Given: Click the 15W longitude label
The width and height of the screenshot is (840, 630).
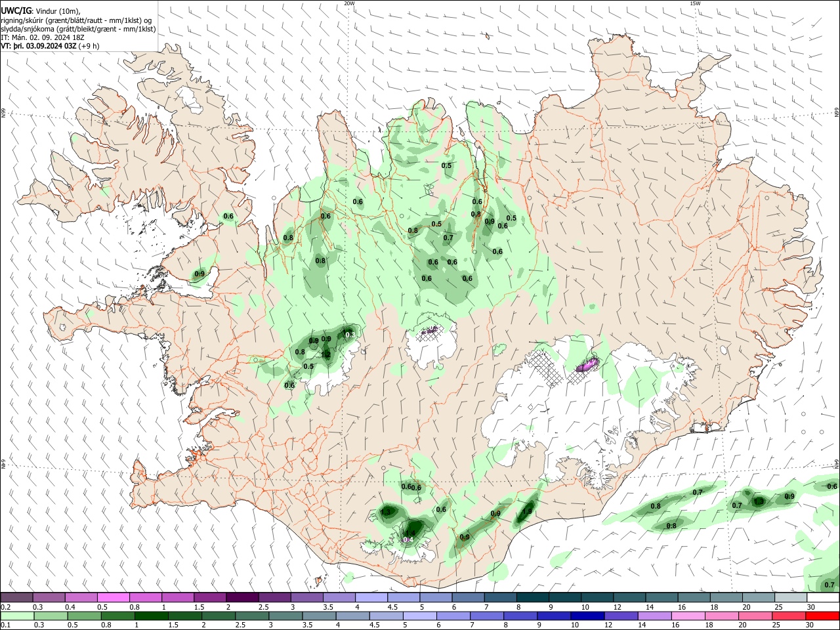Looking at the screenshot, I should coord(695,3).
